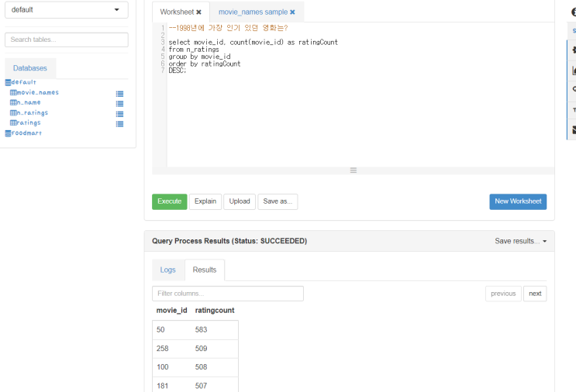
Task: Click the 'group by movie_id' editor line
Action: click(199, 57)
